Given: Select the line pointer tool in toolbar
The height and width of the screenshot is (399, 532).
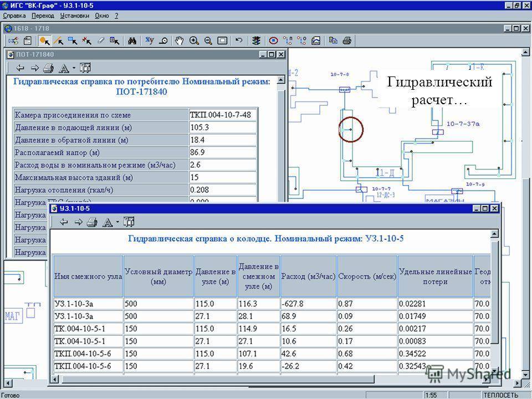Looking at the screenshot, I should click(58, 40).
